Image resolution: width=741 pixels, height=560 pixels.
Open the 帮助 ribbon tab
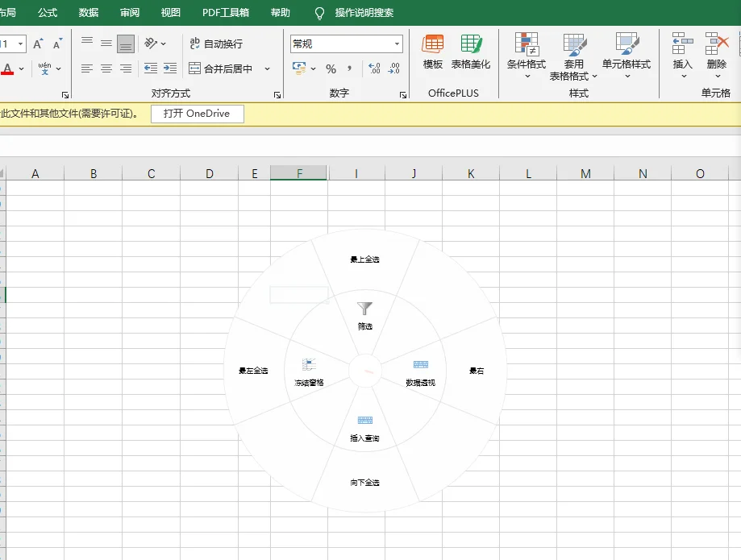pos(281,12)
